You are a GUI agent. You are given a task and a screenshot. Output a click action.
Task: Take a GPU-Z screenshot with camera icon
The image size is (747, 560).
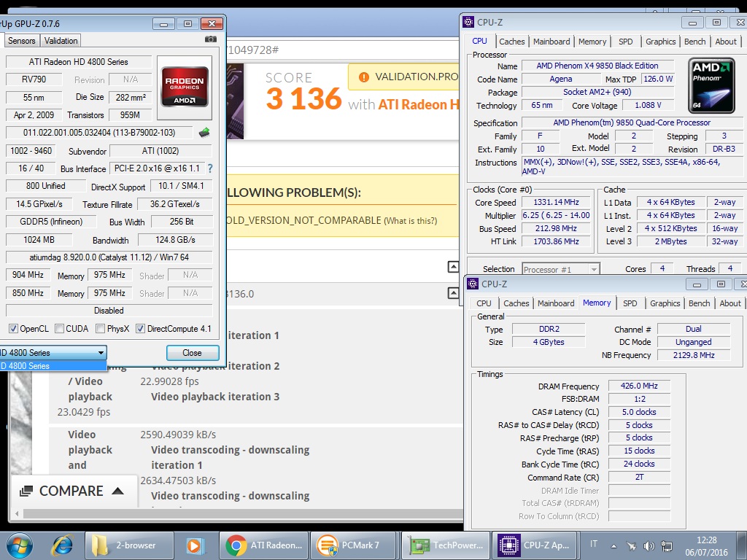tap(211, 39)
